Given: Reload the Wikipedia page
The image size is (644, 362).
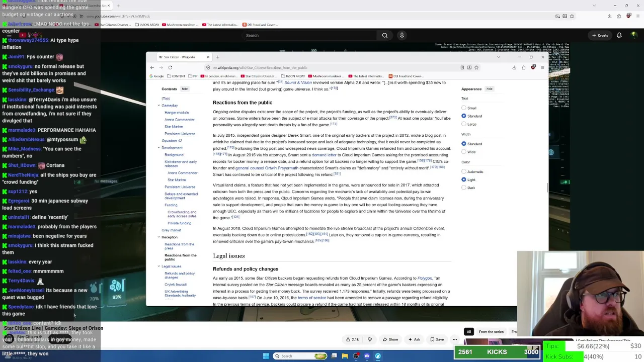Looking at the screenshot, I should pos(170,67).
